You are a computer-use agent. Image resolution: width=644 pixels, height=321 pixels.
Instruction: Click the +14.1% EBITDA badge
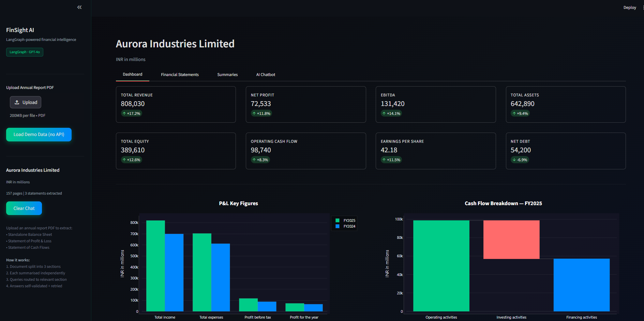click(391, 113)
